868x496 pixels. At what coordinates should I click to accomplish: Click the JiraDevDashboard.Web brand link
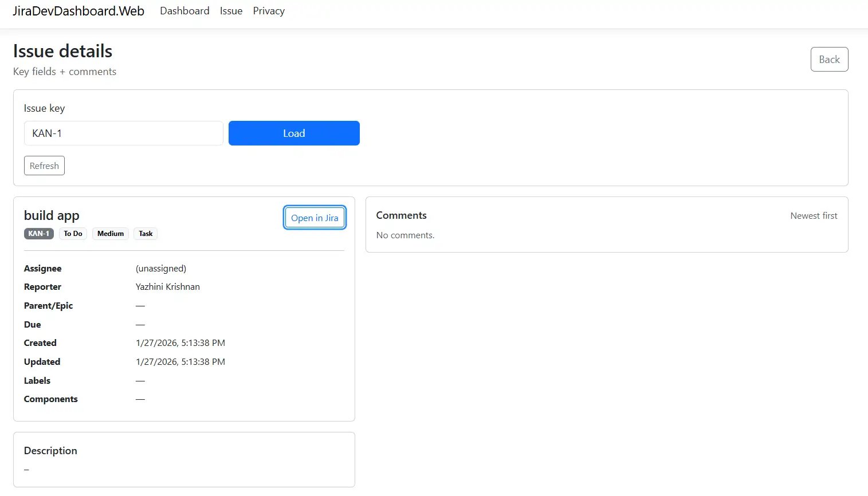[78, 11]
